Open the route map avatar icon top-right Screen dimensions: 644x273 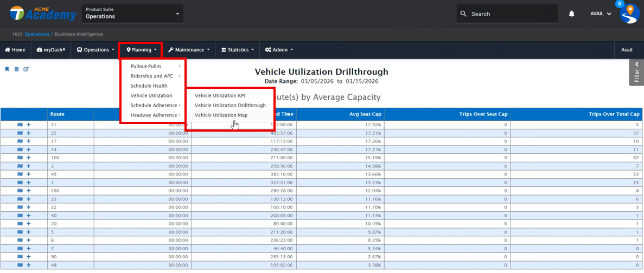point(630,14)
